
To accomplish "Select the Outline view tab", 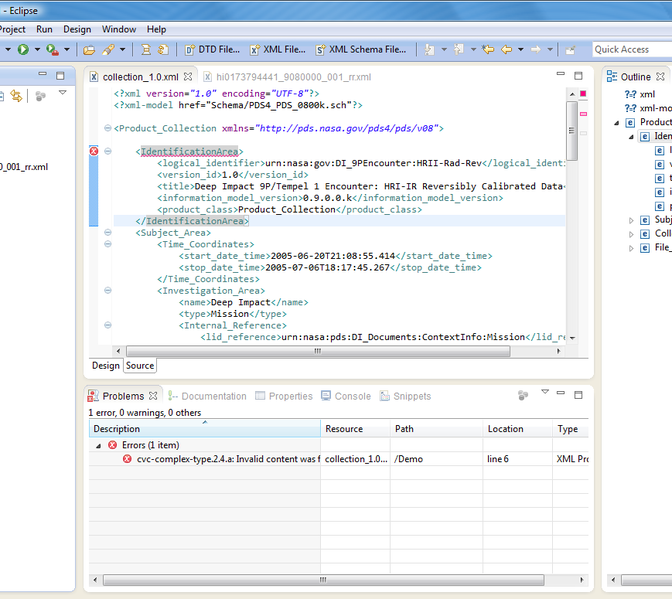I will (x=635, y=77).
